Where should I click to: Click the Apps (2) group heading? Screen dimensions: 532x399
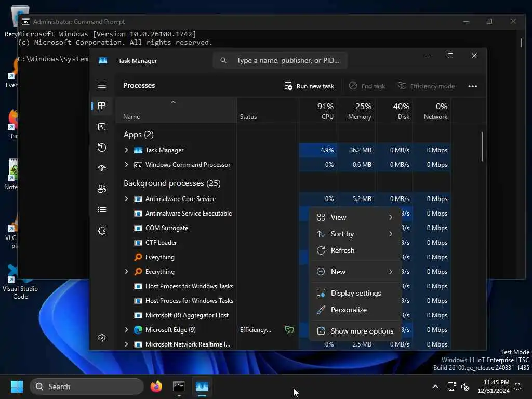(x=138, y=135)
